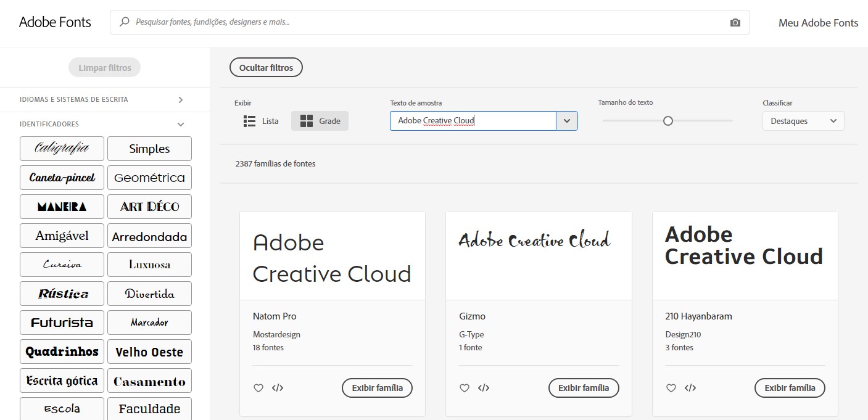868x420 pixels.
Task: Select the Rústica tag
Action: coord(62,294)
